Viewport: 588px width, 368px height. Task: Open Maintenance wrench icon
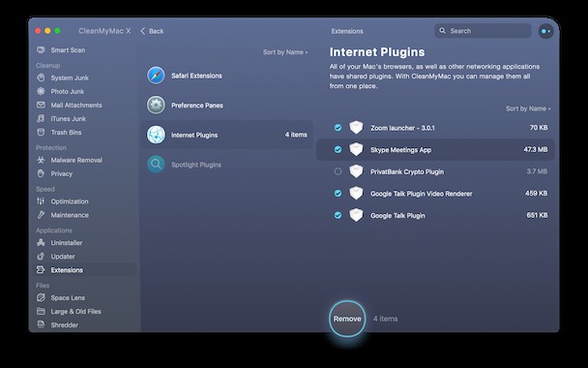(41, 215)
